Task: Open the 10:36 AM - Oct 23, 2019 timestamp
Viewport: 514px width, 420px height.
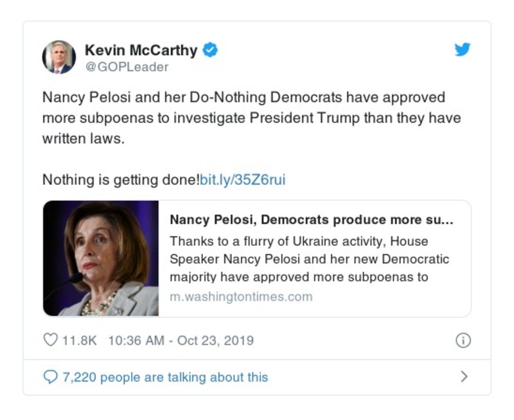Action: coord(181,340)
